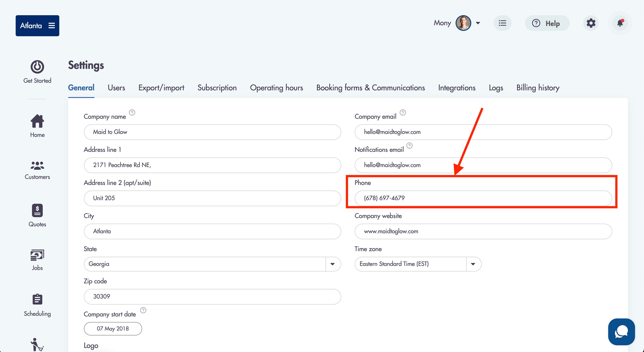Open the Customers section icon
Screen dimensions: 644x352
point(37,165)
